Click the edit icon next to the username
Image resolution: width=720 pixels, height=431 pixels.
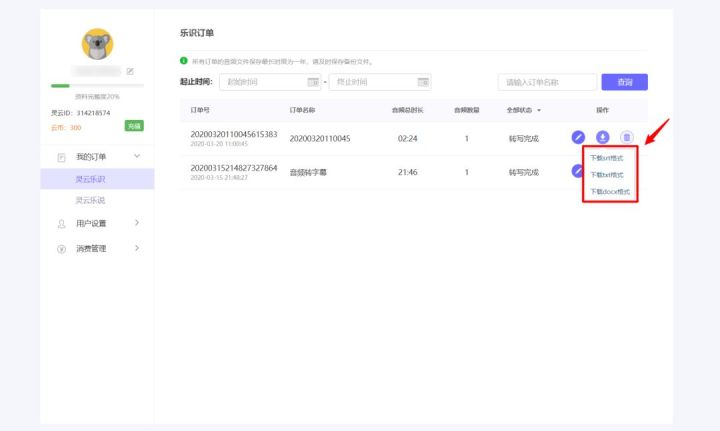point(130,71)
